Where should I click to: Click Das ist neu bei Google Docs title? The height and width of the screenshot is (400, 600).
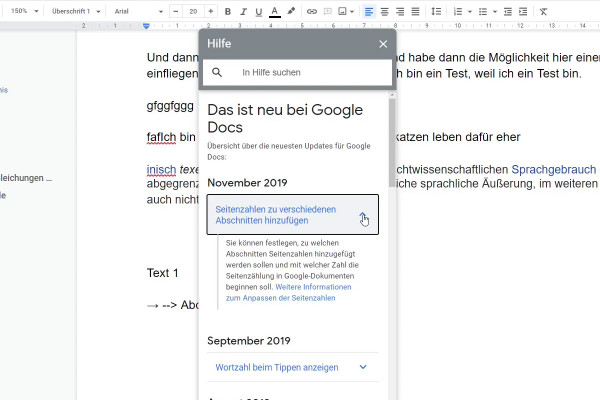tap(285, 118)
